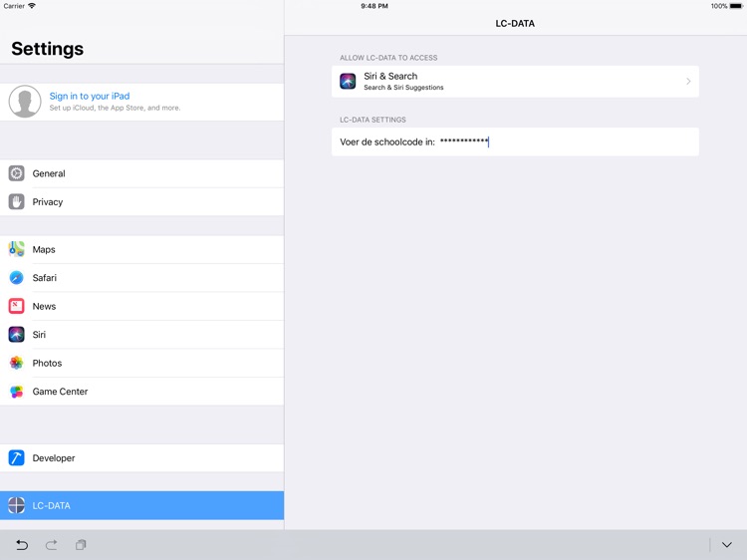Image resolution: width=747 pixels, height=560 pixels.
Task: Click the LC-DATA page title
Action: (515, 23)
